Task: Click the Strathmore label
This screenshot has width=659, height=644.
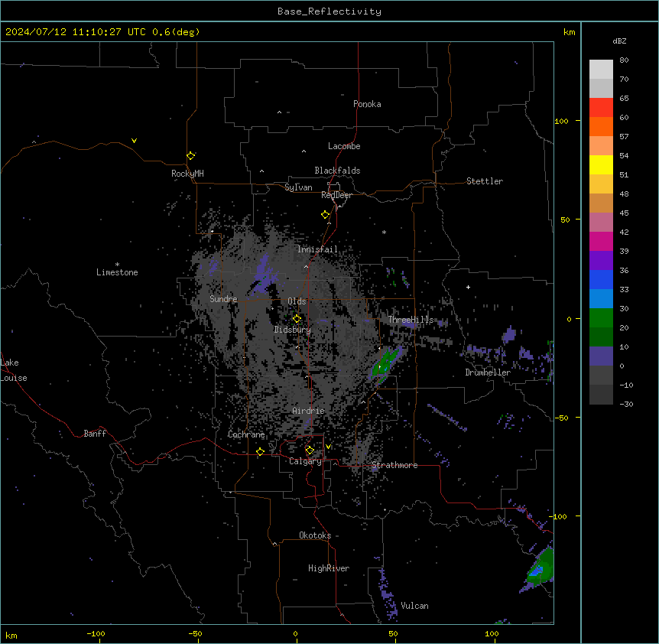Action: click(394, 465)
